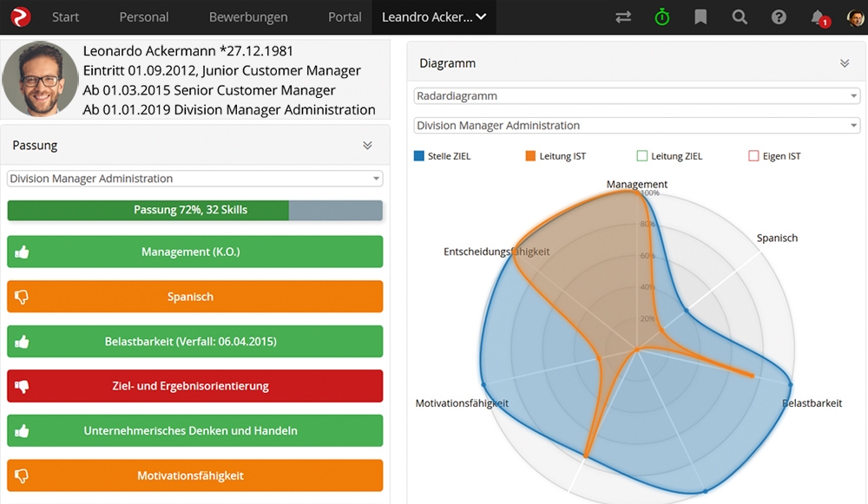868x504 pixels.
Task: Click the Ziel- und Ergebnisorientierung skill bar
Action: coord(194,386)
